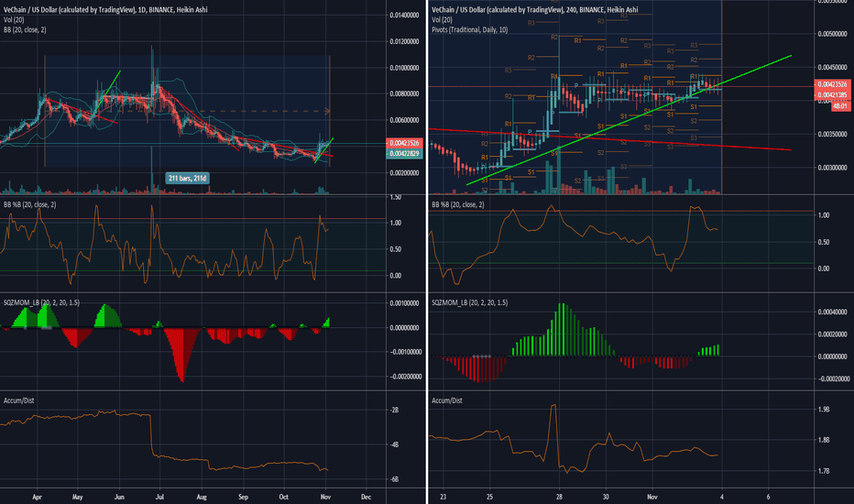Screen dimensions: 854x504
Task: Select the BB (20, close, 2) indicator label
Action: tap(25, 29)
